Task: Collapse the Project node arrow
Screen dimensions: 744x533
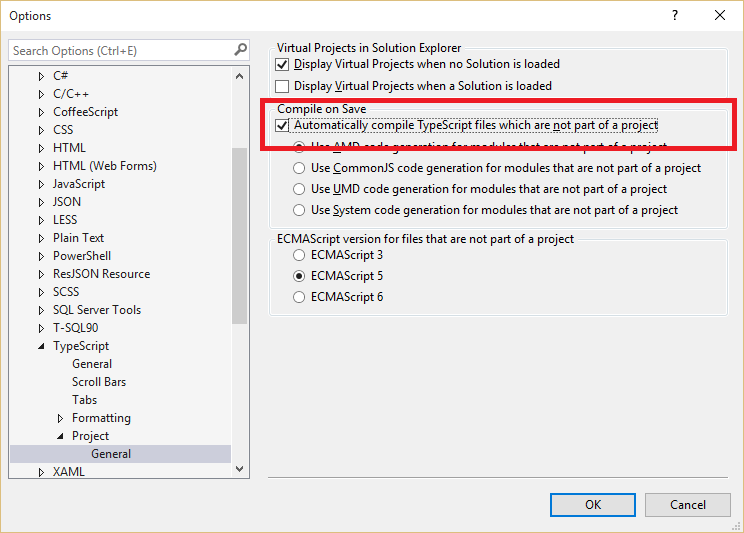Action: click(x=60, y=436)
